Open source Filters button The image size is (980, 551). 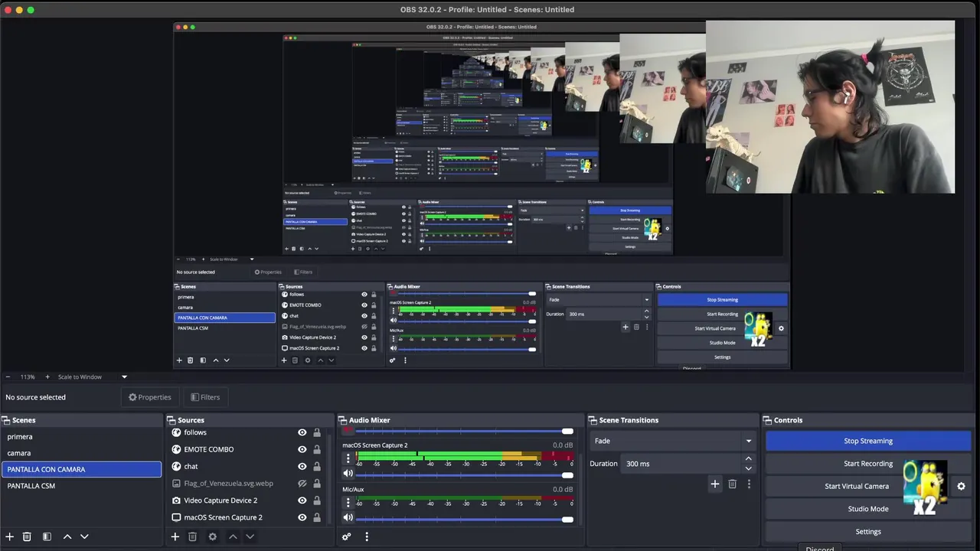tap(205, 397)
